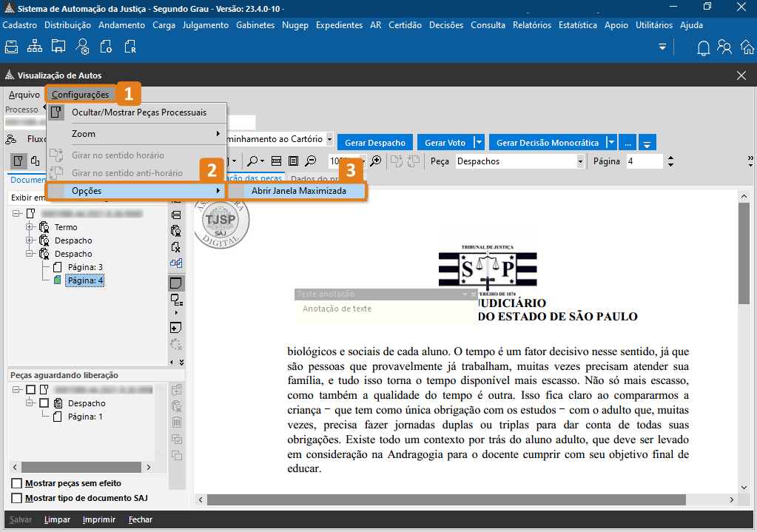Click the document horizontal scrollbar thumb

coord(446,499)
